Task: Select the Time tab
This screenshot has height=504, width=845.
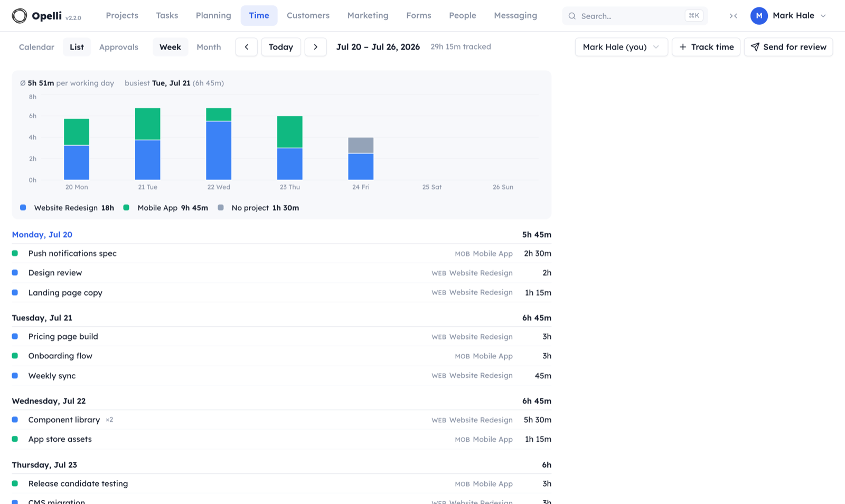Action: (x=259, y=16)
